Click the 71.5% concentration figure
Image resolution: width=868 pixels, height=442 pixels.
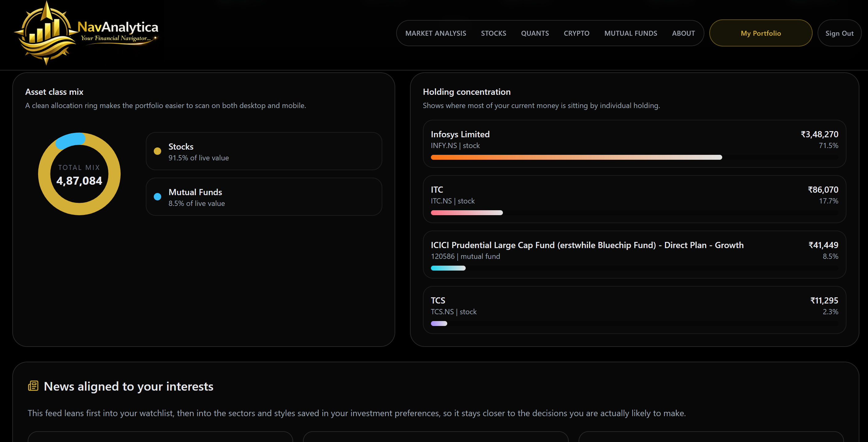point(828,146)
